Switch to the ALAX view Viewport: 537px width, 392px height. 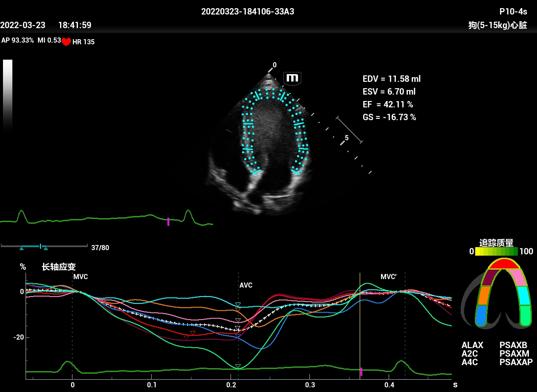(x=473, y=345)
